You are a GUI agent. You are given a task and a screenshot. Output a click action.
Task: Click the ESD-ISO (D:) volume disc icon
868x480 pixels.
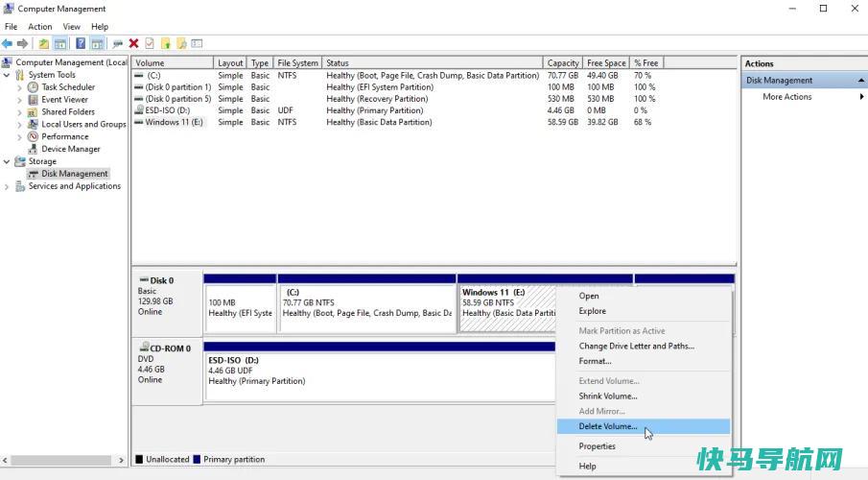coord(139,110)
